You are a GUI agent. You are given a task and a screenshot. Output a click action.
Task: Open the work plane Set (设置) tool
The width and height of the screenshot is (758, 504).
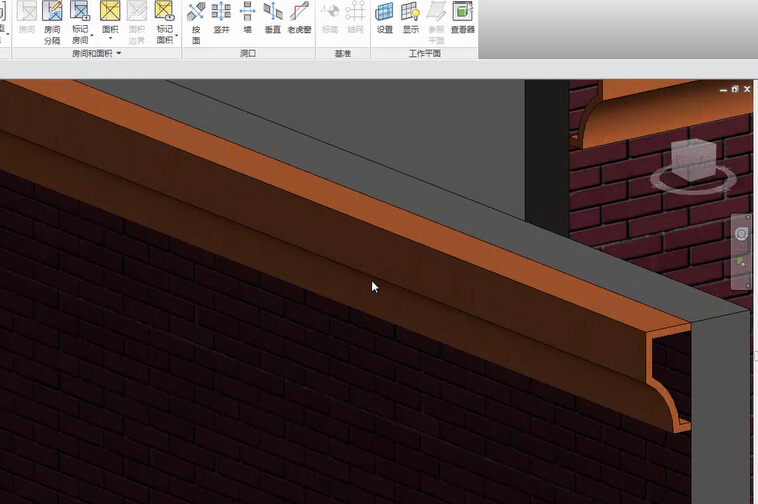[384, 19]
